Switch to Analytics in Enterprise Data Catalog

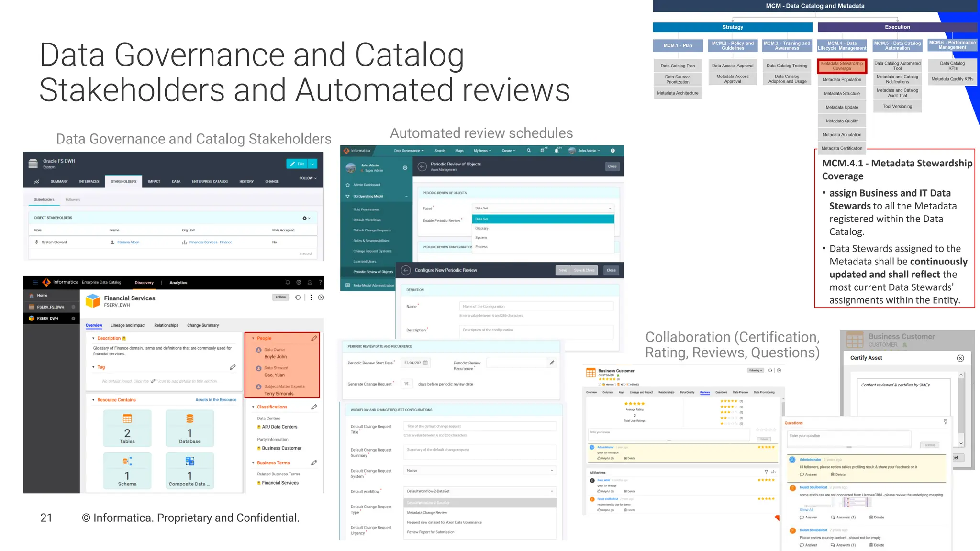click(x=178, y=283)
